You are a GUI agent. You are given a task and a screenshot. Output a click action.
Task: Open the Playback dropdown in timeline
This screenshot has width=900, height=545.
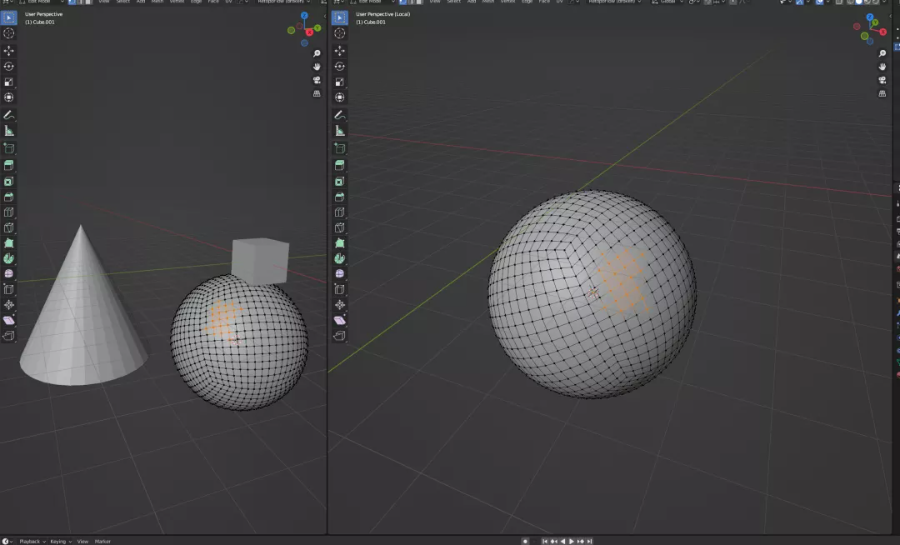(x=30, y=541)
